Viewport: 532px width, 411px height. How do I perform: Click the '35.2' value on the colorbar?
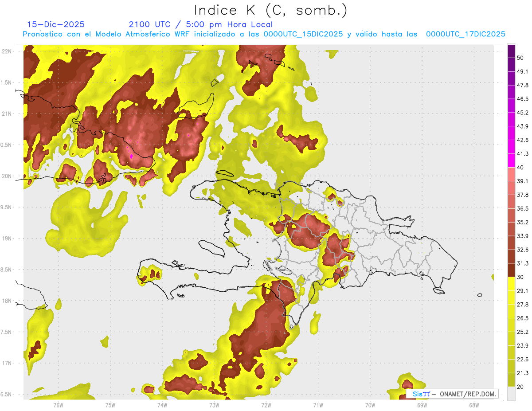coord(523,222)
